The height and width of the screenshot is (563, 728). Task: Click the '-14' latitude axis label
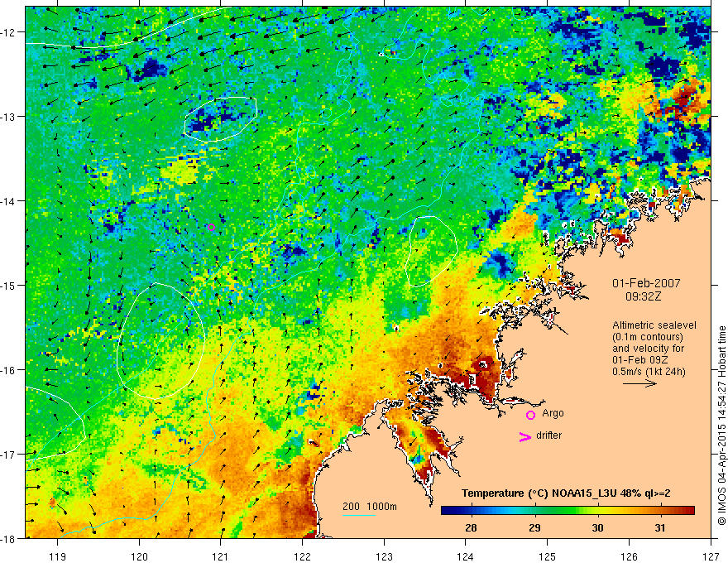pyautogui.click(x=8, y=201)
